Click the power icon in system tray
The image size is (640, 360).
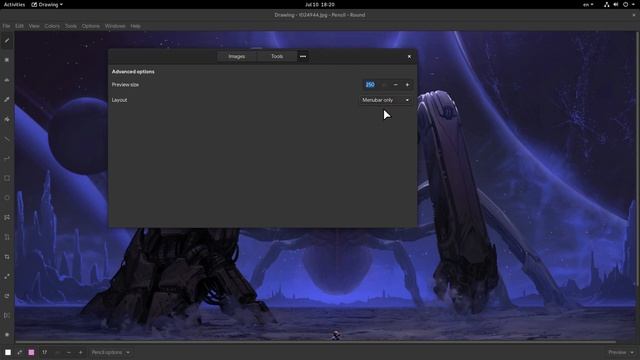(x=625, y=4)
